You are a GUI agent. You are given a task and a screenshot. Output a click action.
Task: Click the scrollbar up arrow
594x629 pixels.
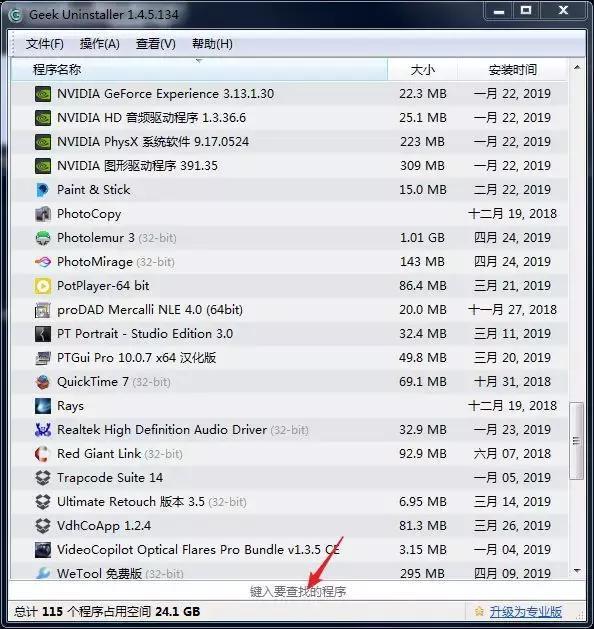click(577, 68)
